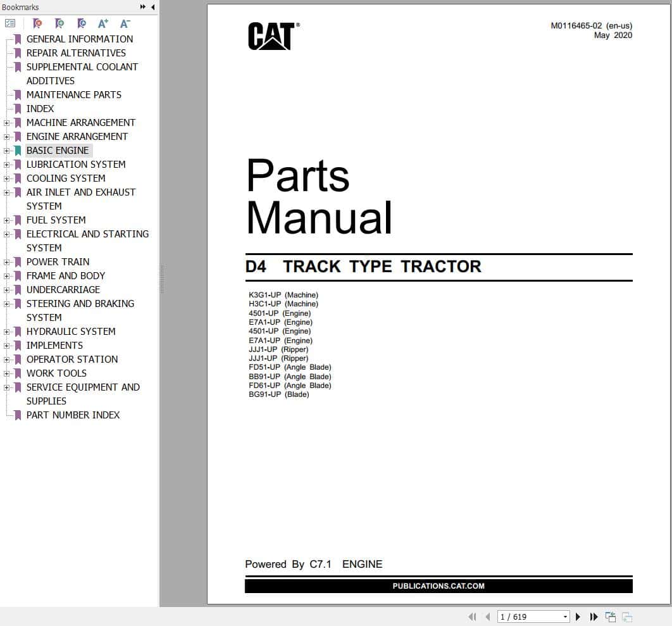Click the 'BG91-UP (Blade)' serial line
The height and width of the screenshot is (626, 672).
click(x=279, y=394)
